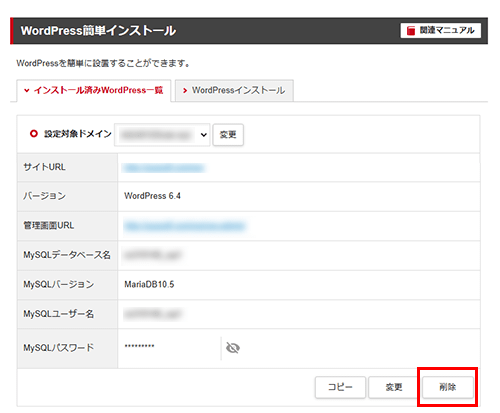500x413 pixels.
Task: Open the blurred サイトURL link
Action: [164, 168]
